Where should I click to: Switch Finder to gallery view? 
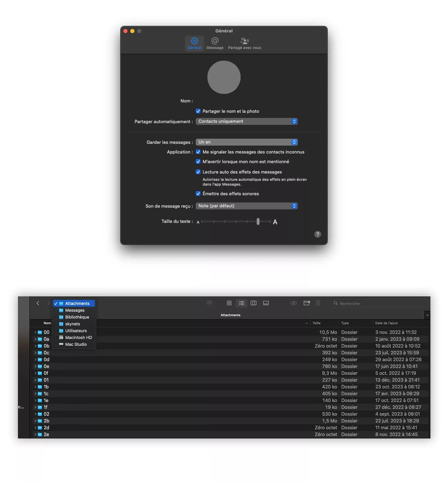click(266, 303)
